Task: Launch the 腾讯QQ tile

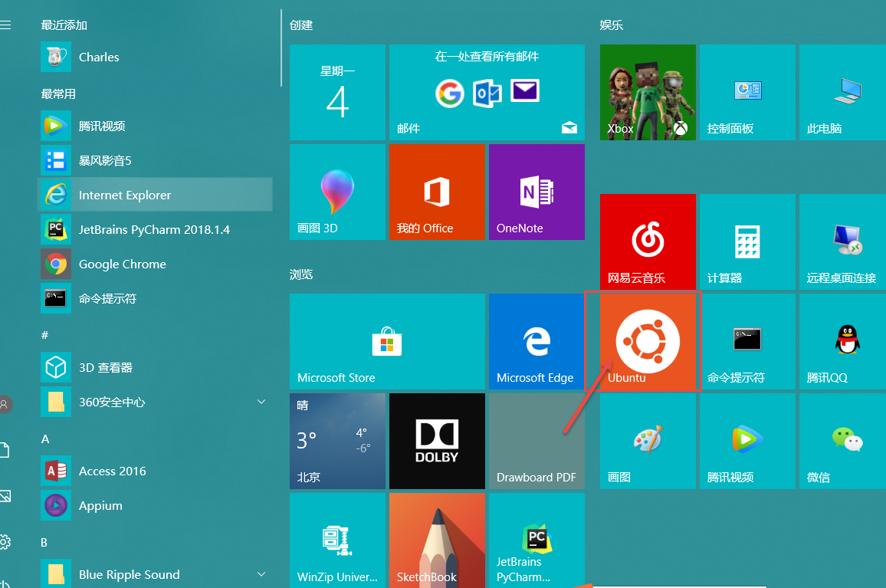Action: [x=842, y=341]
